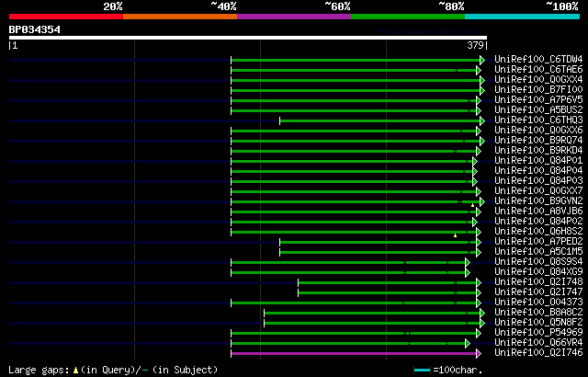Click the yellow gap marker below Q6H8S2 bar
Screen dimensions: 588x377
456,235
